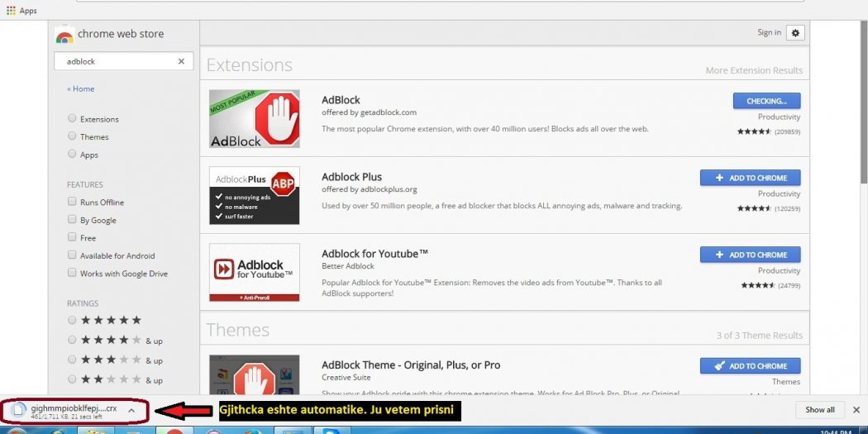
Task: Open More Extension Results link
Action: tap(754, 70)
